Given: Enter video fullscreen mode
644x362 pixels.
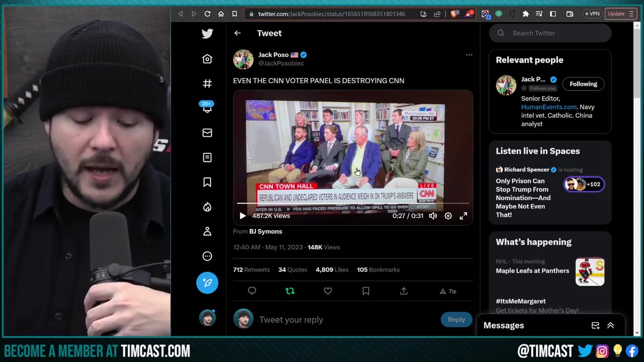Looking at the screenshot, I should click(463, 216).
